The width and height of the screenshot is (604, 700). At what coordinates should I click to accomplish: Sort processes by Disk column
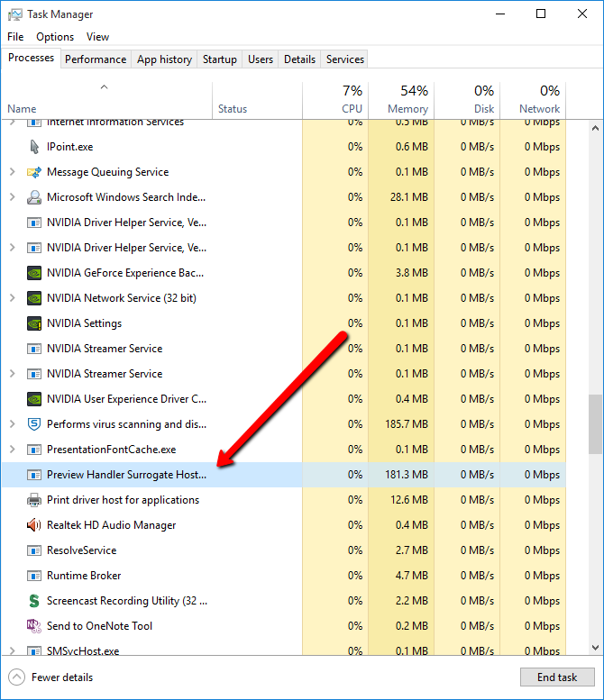(467, 100)
